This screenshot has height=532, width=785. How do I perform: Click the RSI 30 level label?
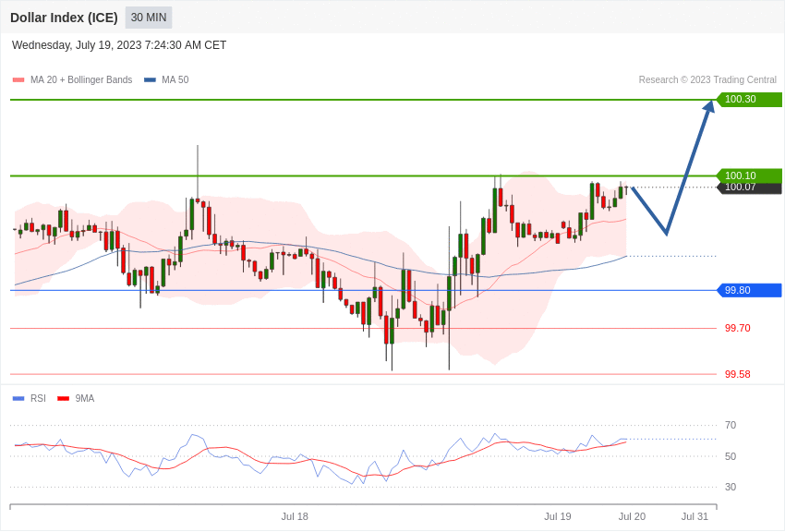(731, 487)
